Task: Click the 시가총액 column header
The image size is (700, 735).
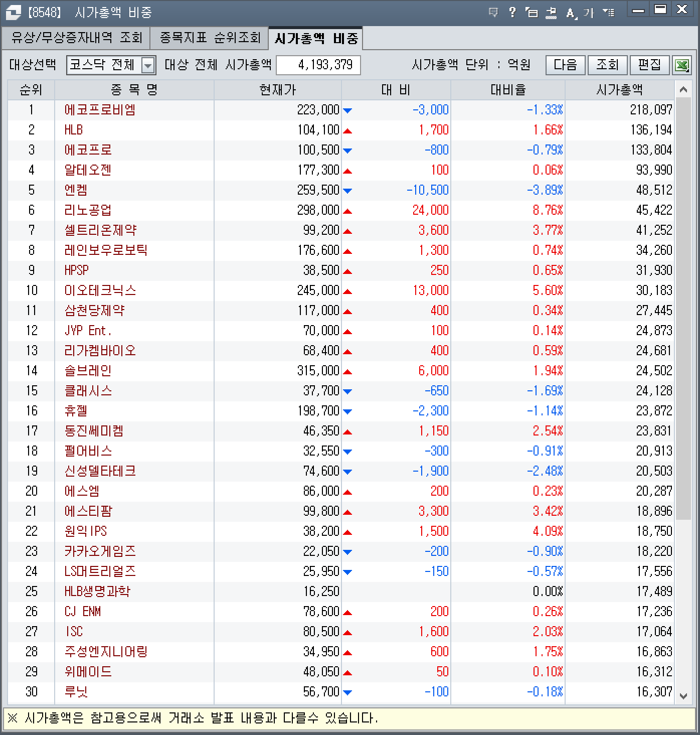Action: [x=620, y=90]
